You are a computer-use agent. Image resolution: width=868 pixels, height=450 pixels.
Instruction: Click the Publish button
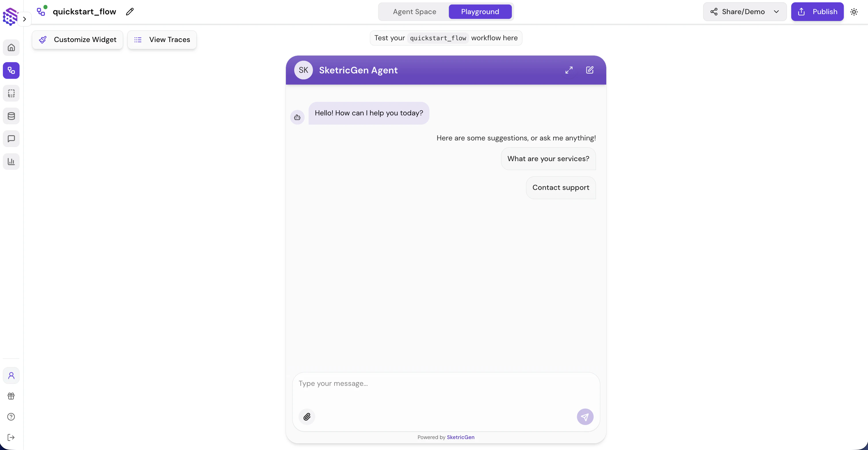coord(817,12)
